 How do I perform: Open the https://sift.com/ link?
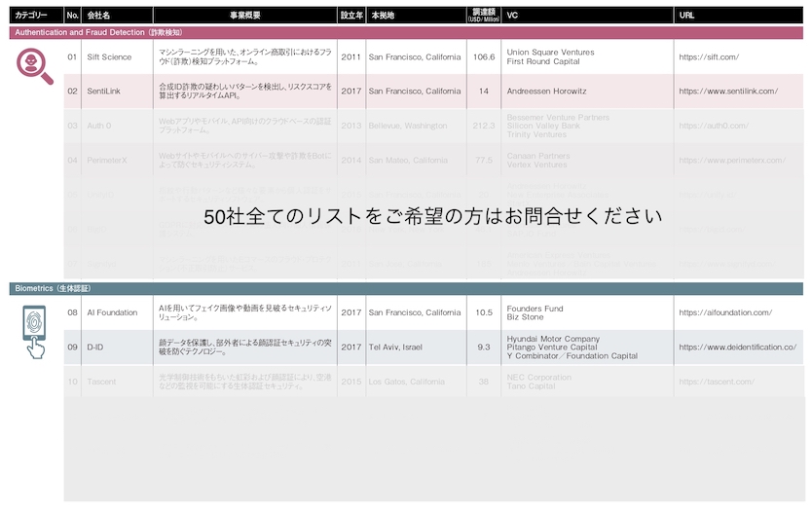pos(709,57)
